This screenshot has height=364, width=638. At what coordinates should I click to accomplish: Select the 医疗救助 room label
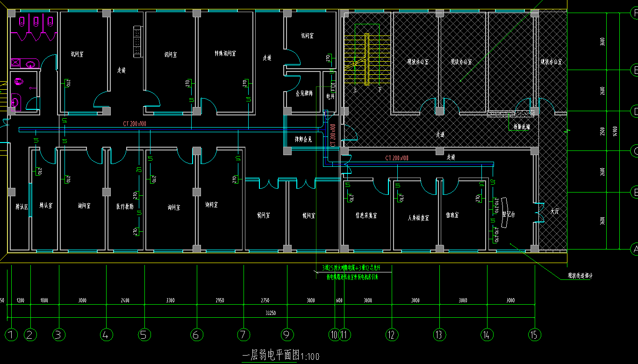click(x=125, y=206)
